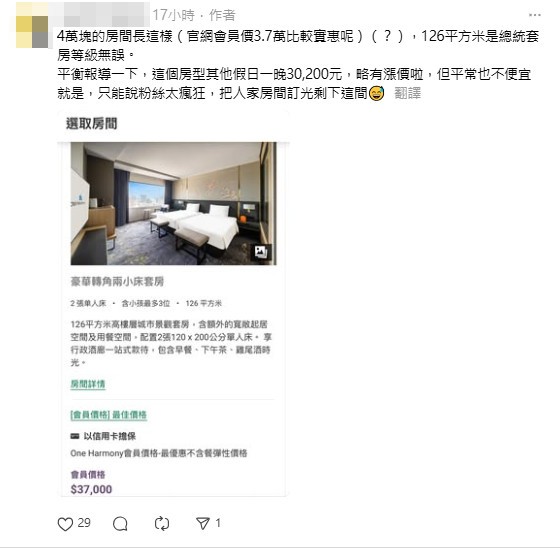This screenshot has height=548, width=560.
Task: Select the $37,000 member price
Action: [91, 489]
